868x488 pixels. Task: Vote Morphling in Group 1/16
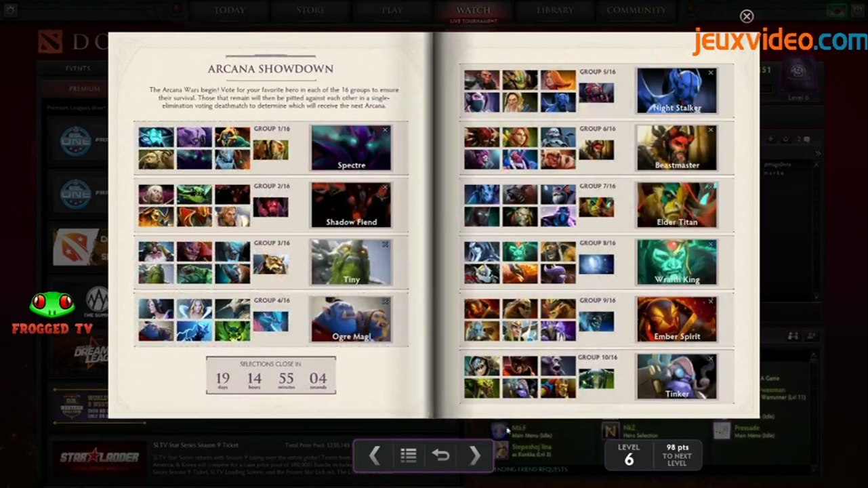(x=157, y=137)
